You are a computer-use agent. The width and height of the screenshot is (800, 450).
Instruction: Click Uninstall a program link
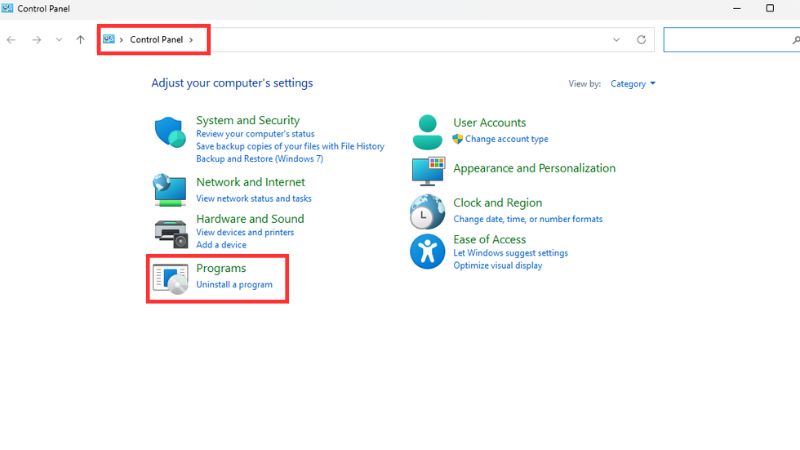click(x=234, y=285)
